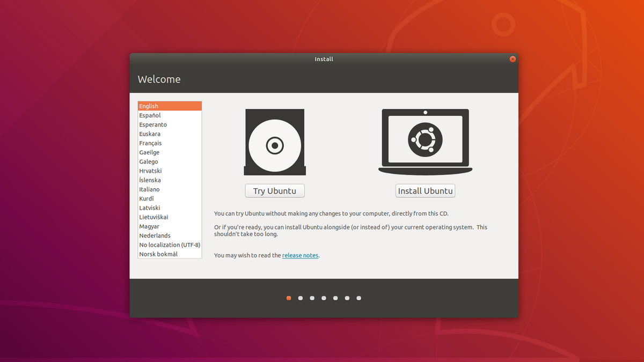Choose Nederlands as the language
This screenshot has width=644, height=362.
point(170,235)
